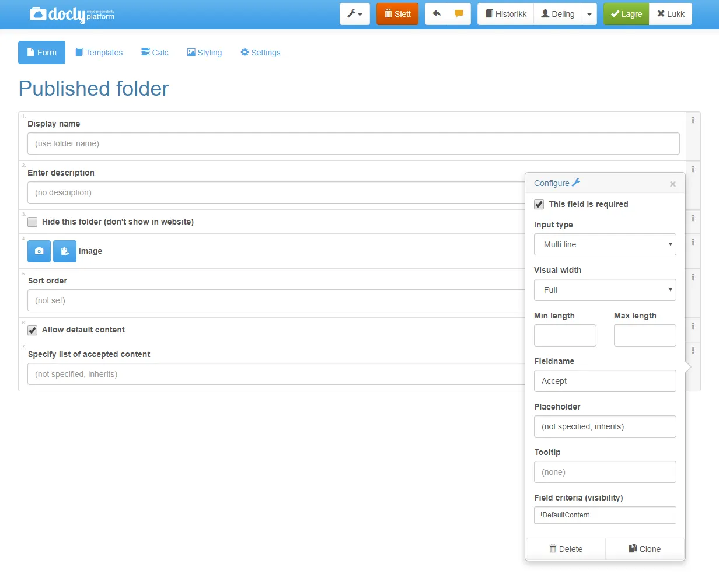The width and height of the screenshot is (719, 588).
Task: Uncheck Allow default content
Action: (x=33, y=330)
